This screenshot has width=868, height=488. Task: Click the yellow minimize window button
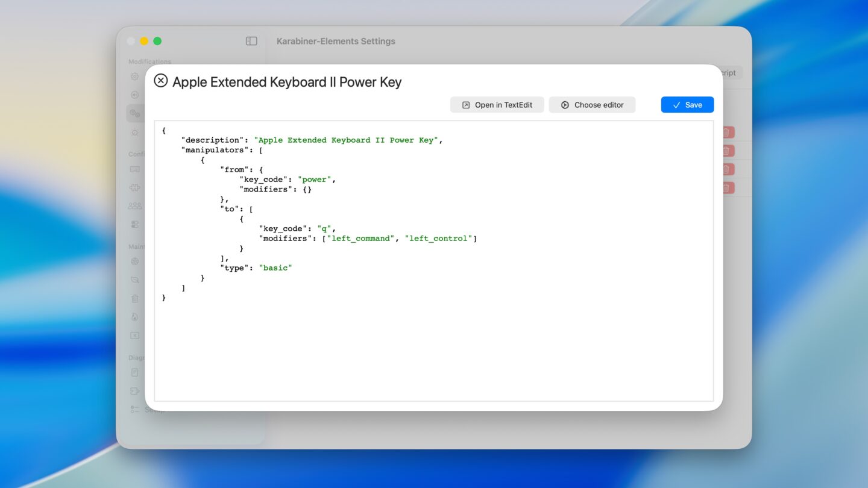click(144, 41)
